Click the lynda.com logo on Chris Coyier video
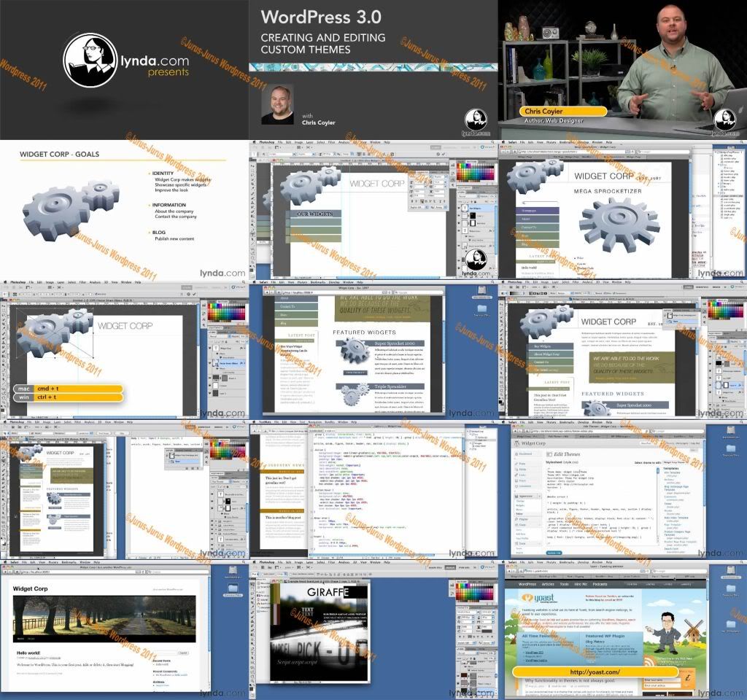 click(724, 121)
